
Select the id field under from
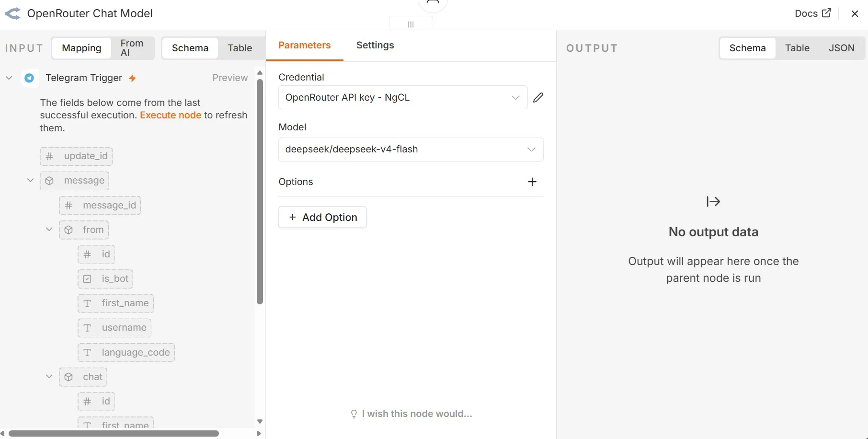[96, 254]
